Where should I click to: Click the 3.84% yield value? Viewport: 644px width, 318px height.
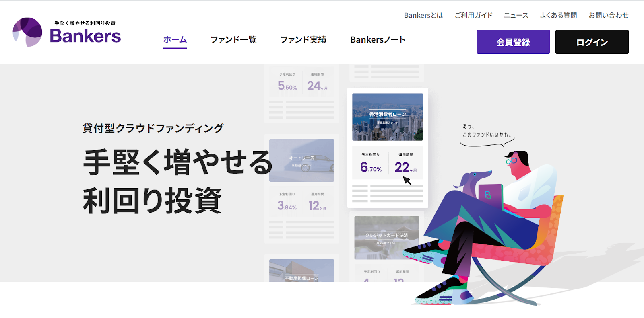coord(287,206)
